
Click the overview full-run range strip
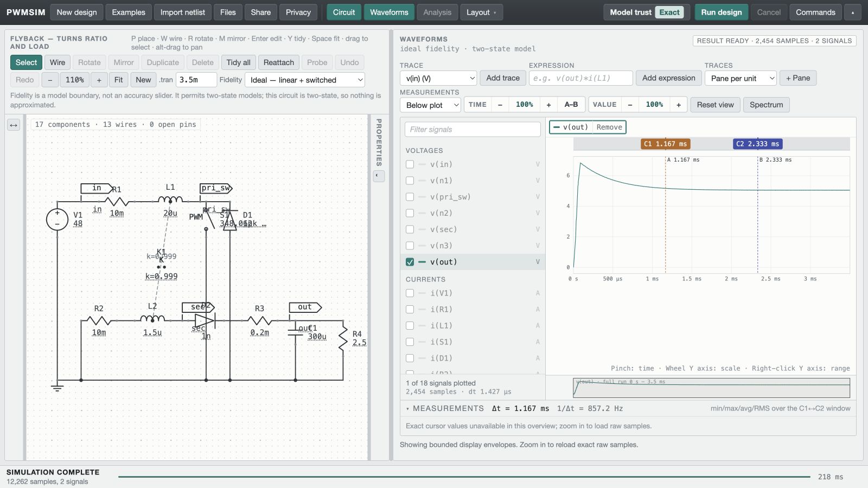[x=711, y=388]
